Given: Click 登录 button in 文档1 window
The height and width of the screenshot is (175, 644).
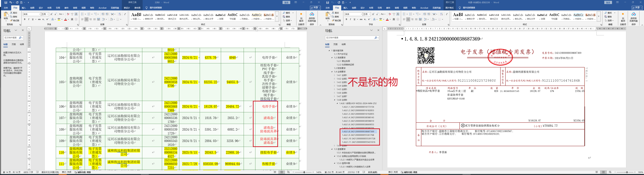Looking at the screenshot, I should click(286, 3).
